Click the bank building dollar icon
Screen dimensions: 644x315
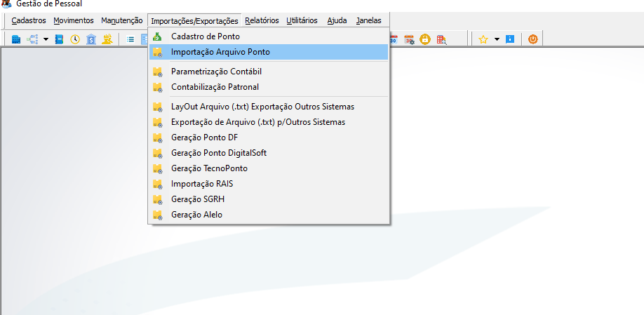(x=90, y=39)
